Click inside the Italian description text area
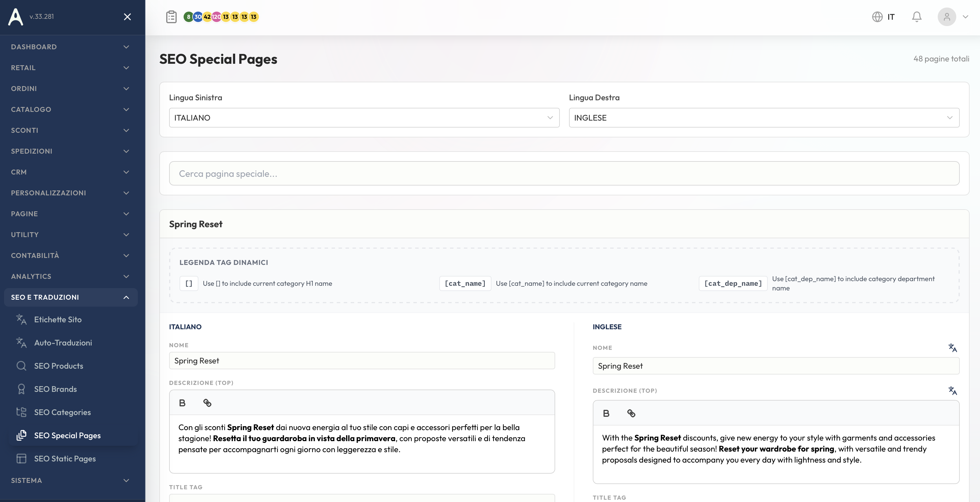The width and height of the screenshot is (980, 502). tap(362, 444)
